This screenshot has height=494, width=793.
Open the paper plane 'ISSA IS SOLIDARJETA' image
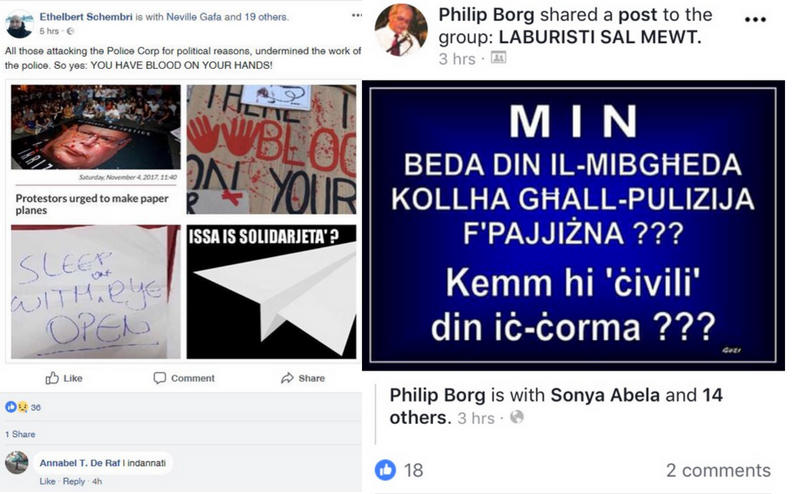click(271, 292)
